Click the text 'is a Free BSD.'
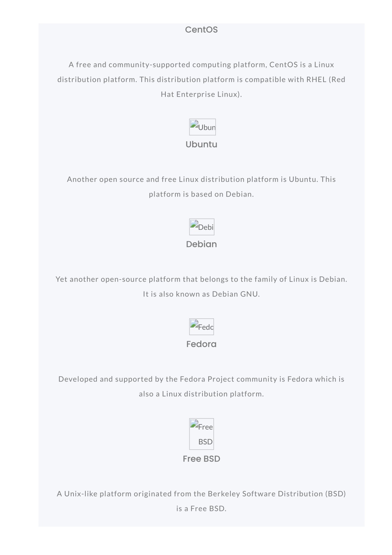This screenshot has height=555, width=392. (201, 509)
